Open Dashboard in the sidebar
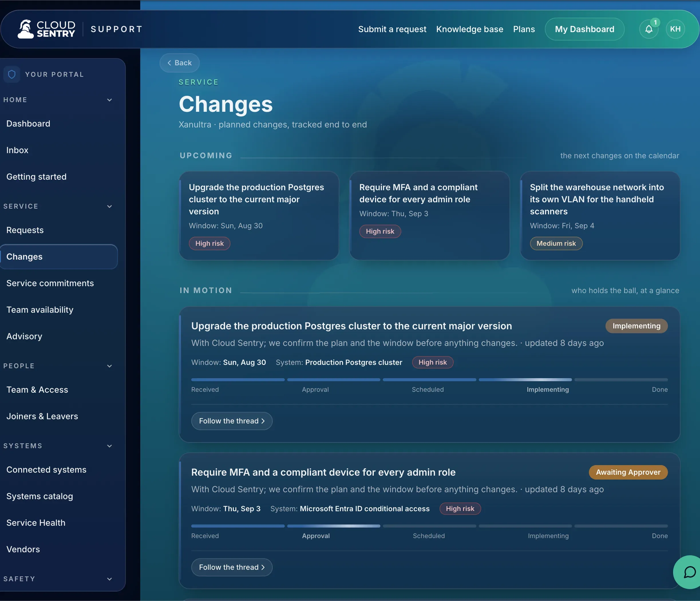 click(x=59, y=124)
